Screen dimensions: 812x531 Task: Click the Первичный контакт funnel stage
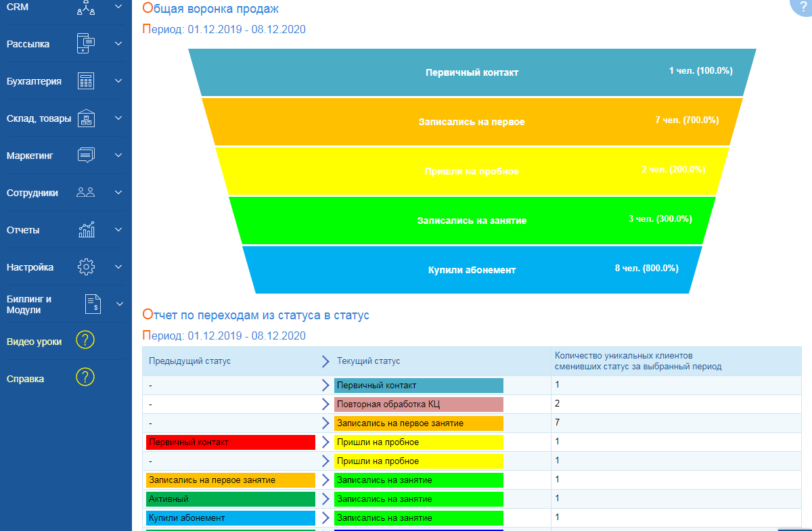click(472, 72)
